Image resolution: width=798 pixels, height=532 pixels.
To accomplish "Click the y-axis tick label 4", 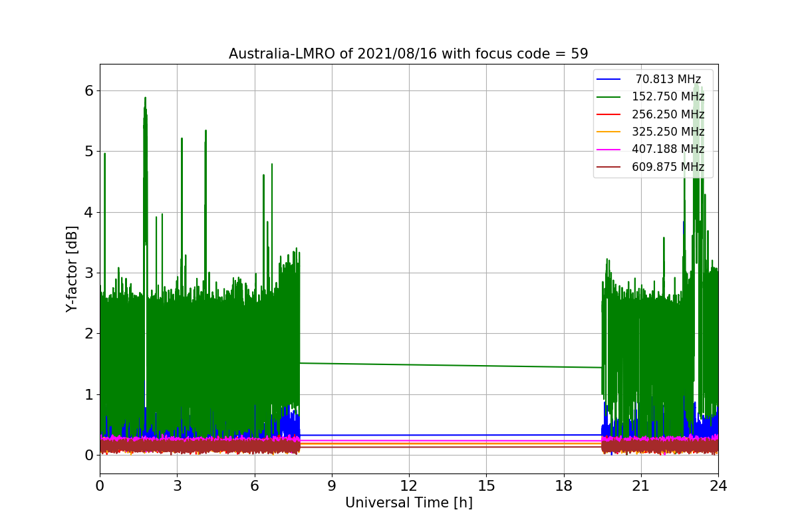I will point(88,212).
